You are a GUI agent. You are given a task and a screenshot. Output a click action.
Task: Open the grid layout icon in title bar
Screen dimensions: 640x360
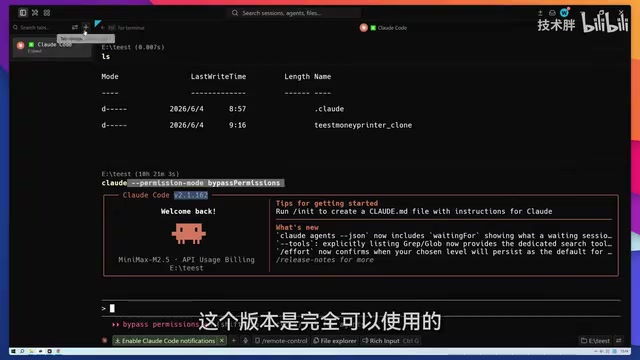pyautogui.click(x=47, y=13)
